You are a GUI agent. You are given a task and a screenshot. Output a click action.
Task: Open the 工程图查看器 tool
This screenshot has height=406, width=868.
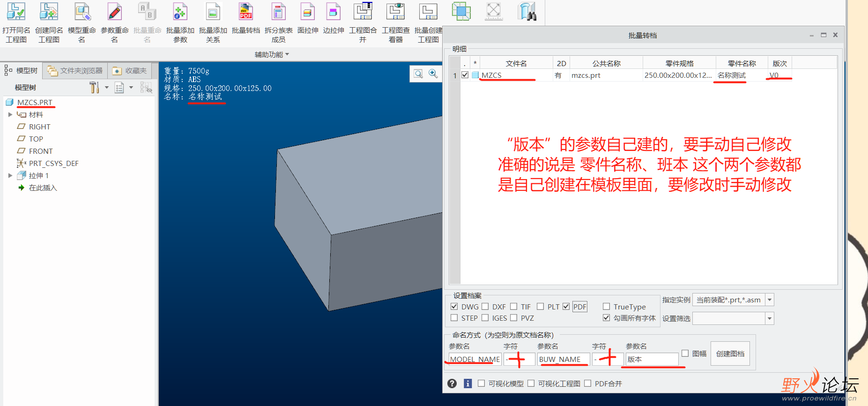click(x=396, y=11)
